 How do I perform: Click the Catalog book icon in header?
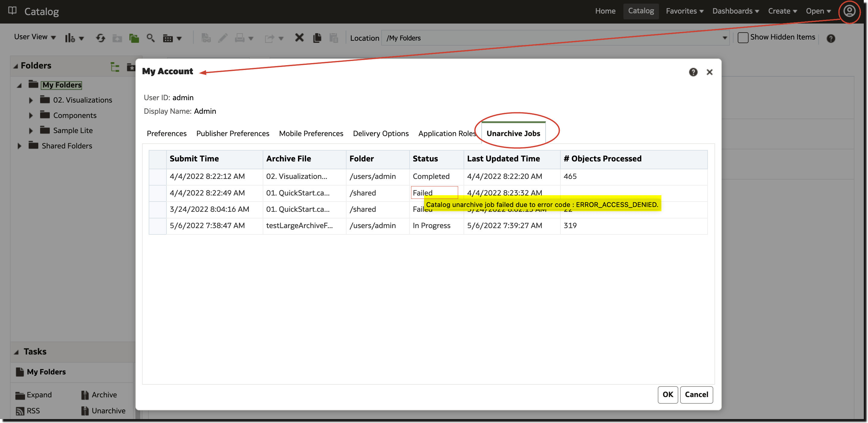point(12,11)
